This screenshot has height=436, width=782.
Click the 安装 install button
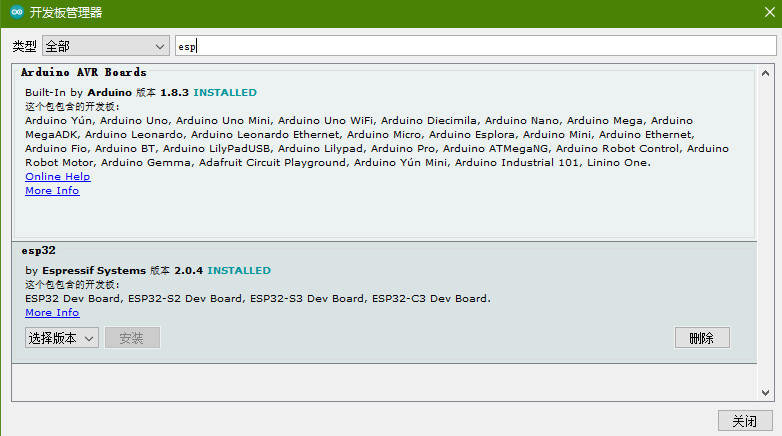(x=132, y=338)
